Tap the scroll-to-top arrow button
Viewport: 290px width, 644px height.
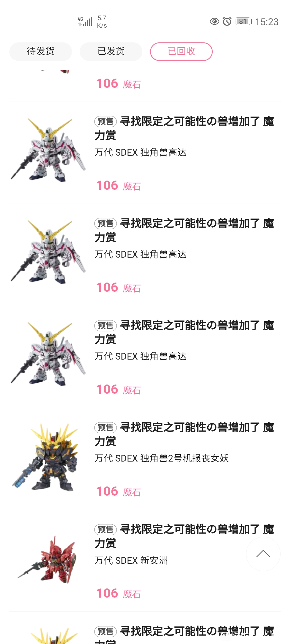tap(263, 554)
